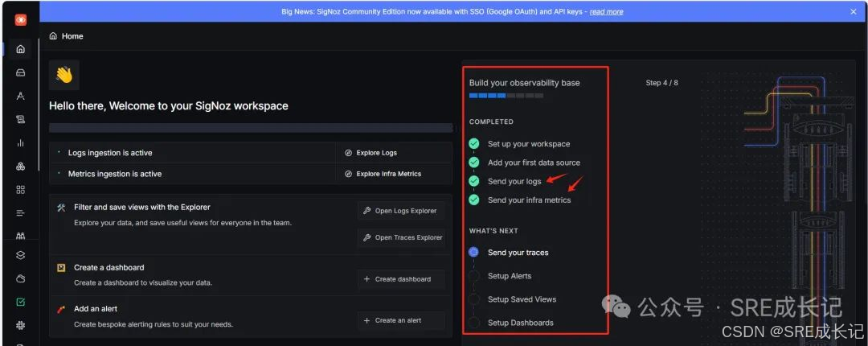Open Dashboards grid icon in sidebar
Screen dimensions: 868x346
point(20,190)
